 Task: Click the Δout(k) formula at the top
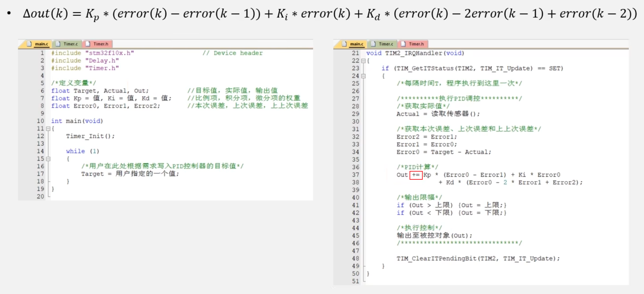[330, 14]
